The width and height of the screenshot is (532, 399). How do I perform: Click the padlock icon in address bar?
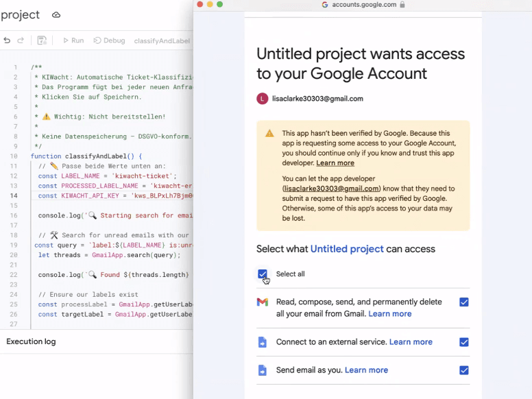coord(402,4)
